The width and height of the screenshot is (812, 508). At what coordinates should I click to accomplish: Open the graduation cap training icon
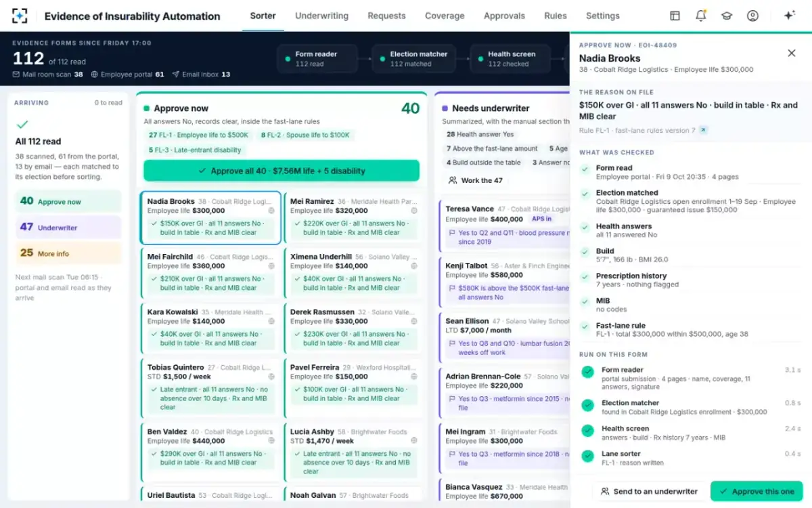[x=727, y=16]
